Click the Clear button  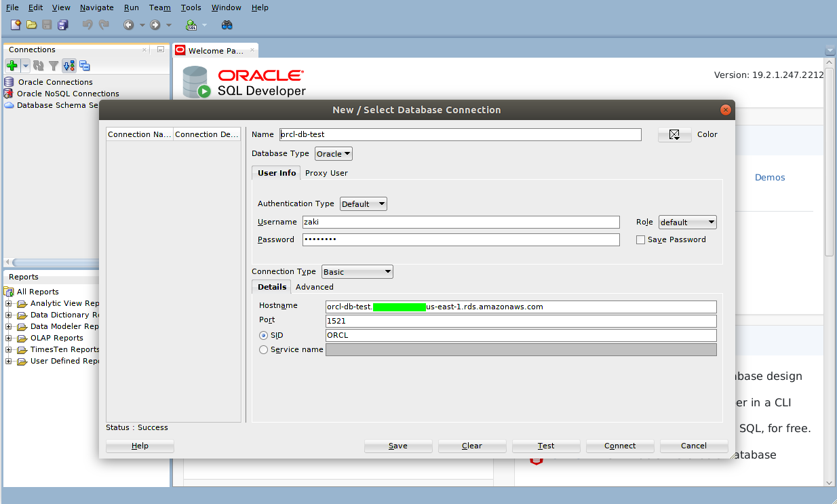tap(472, 446)
